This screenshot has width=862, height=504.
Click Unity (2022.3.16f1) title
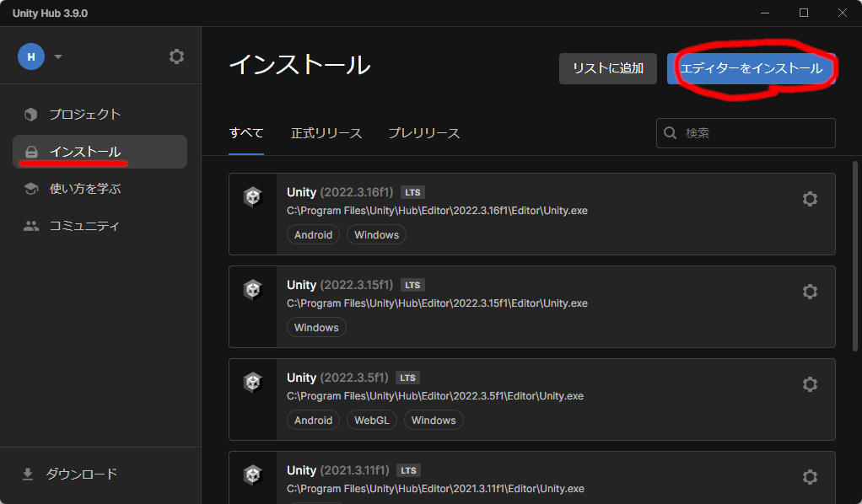(x=340, y=192)
